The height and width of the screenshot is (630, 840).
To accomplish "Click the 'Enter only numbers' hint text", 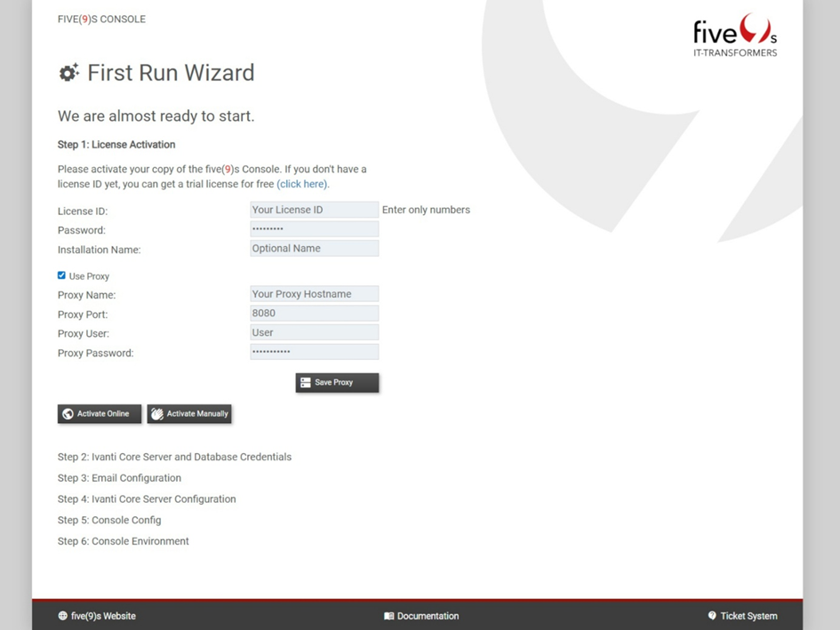I will pyautogui.click(x=426, y=210).
